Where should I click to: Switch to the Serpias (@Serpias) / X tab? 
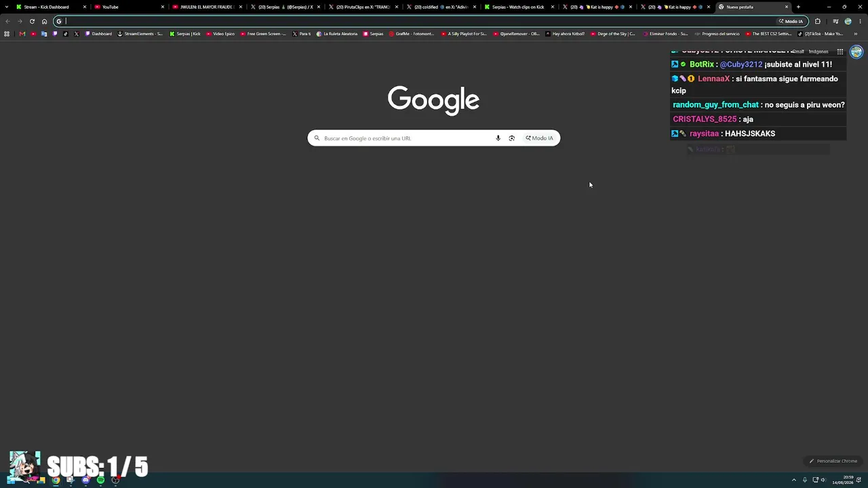click(285, 7)
